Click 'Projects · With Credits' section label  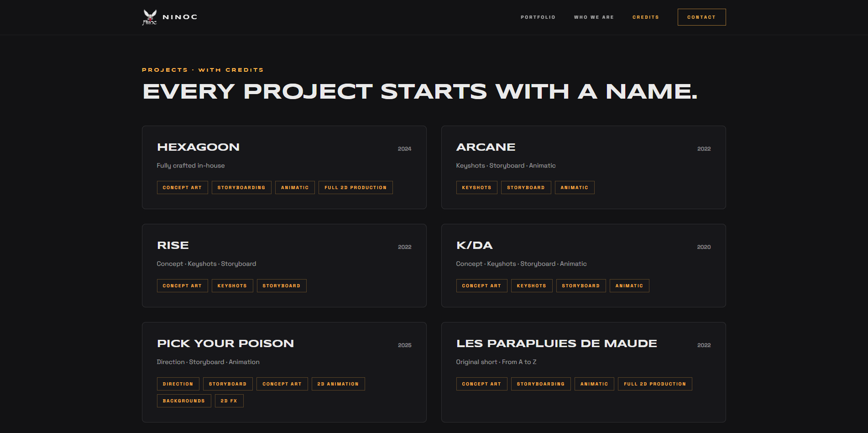(203, 70)
